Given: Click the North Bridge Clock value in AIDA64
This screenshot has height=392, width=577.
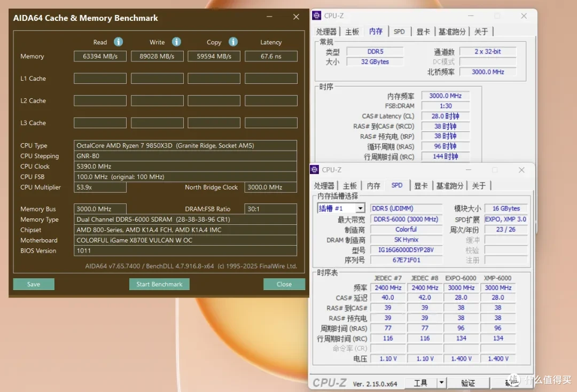Looking at the screenshot, I should [270, 187].
